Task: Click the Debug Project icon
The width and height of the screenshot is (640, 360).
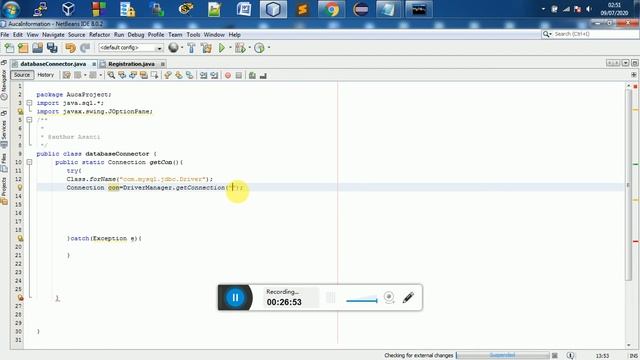Action: pyautogui.click(x=240, y=48)
